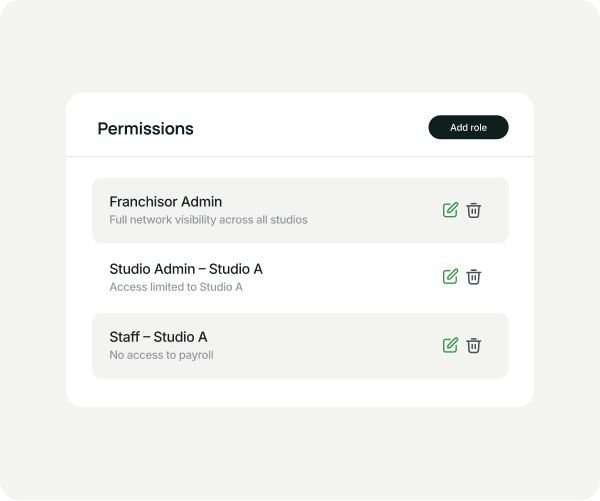
Task: Click "Full network visibility across all studios" text
Action: 208,219
